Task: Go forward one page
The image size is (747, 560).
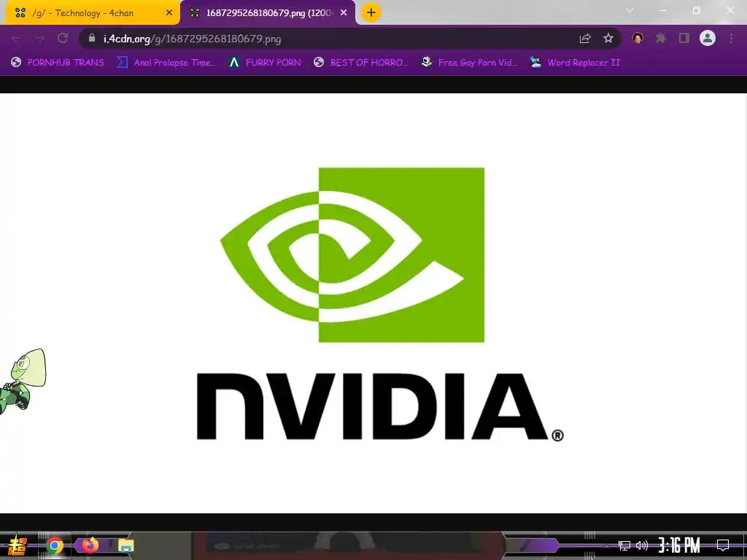Action: pyautogui.click(x=39, y=39)
